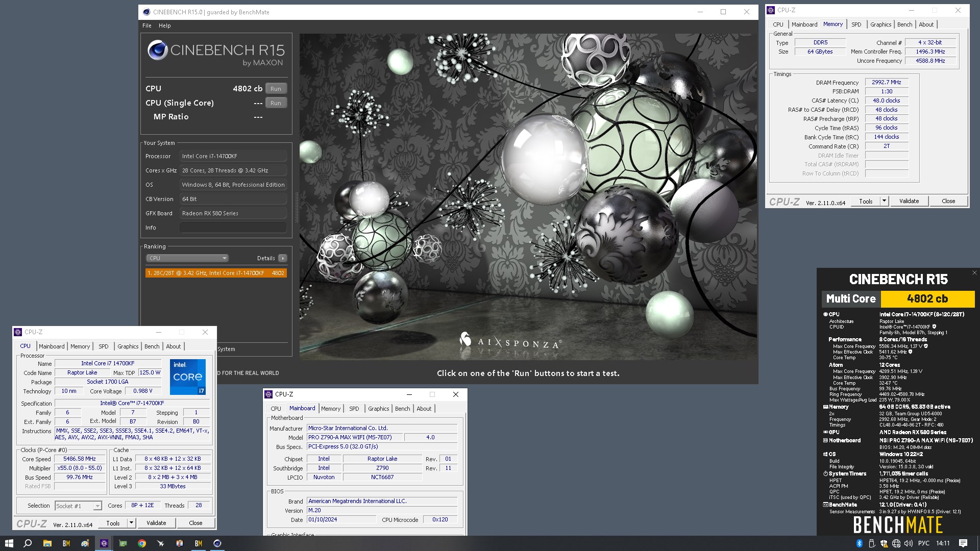980x551 pixels.
Task: Click the safely remove USB tray icon
Action: [872, 543]
